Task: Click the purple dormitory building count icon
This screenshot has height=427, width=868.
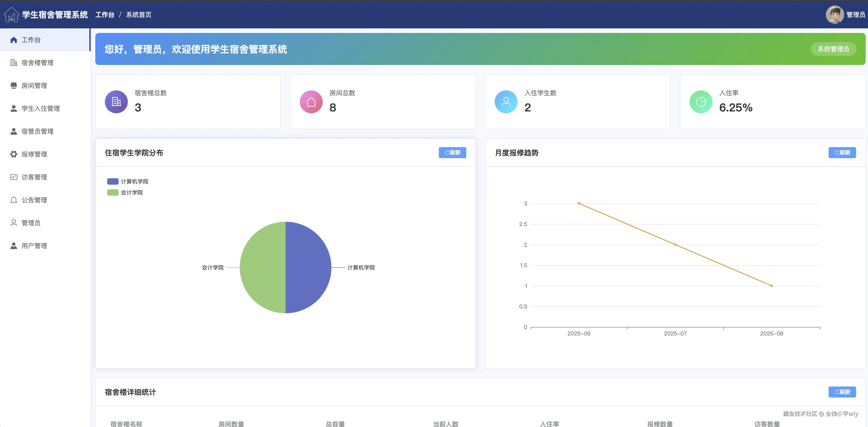Action: [116, 102]
